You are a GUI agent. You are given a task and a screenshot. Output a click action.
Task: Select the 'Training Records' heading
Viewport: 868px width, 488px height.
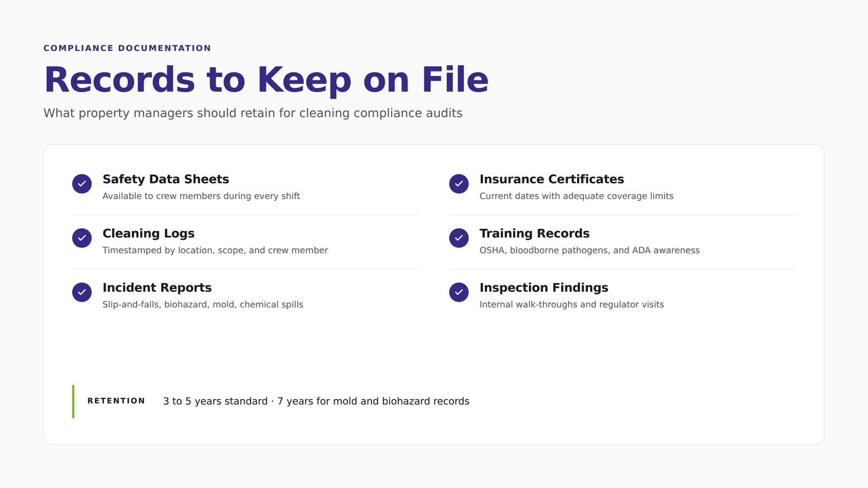tap(534, 234)
